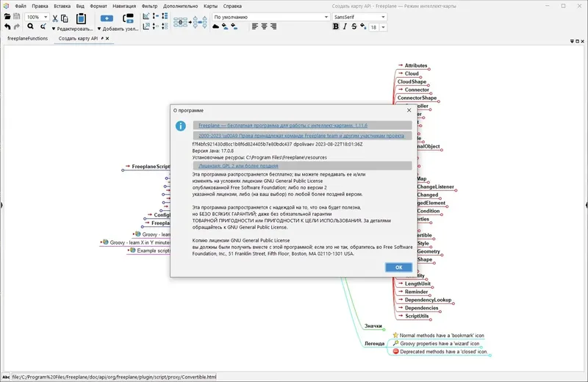Open the 'Лицензия: GPL 2' link
The height and width of the screenshot is (382, 588).
click(238, 166)
